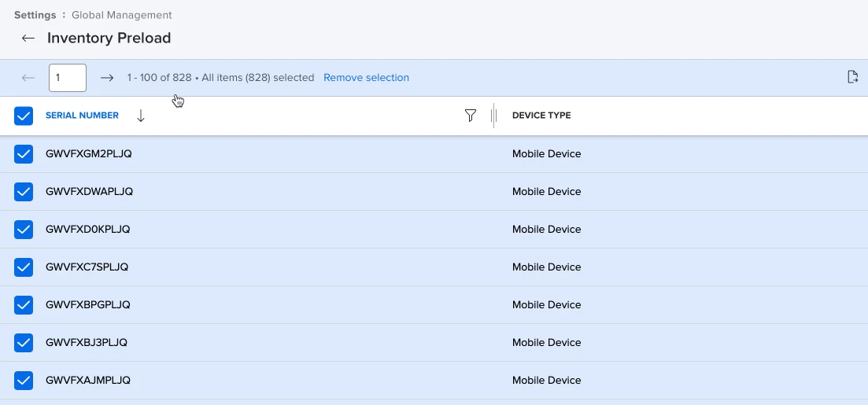The image size is (868, 405).
Task: Click the Settings breadcrumb
Action: click(35, 15)
